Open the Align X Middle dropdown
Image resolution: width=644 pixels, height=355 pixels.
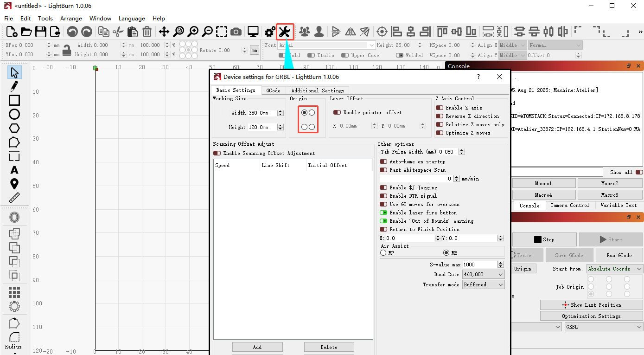(513, 45)
